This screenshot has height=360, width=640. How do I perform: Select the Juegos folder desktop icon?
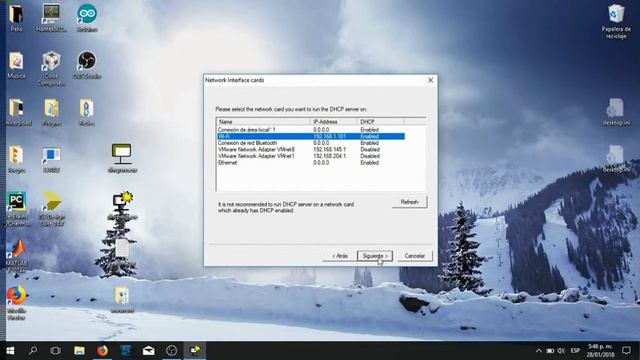16,159
